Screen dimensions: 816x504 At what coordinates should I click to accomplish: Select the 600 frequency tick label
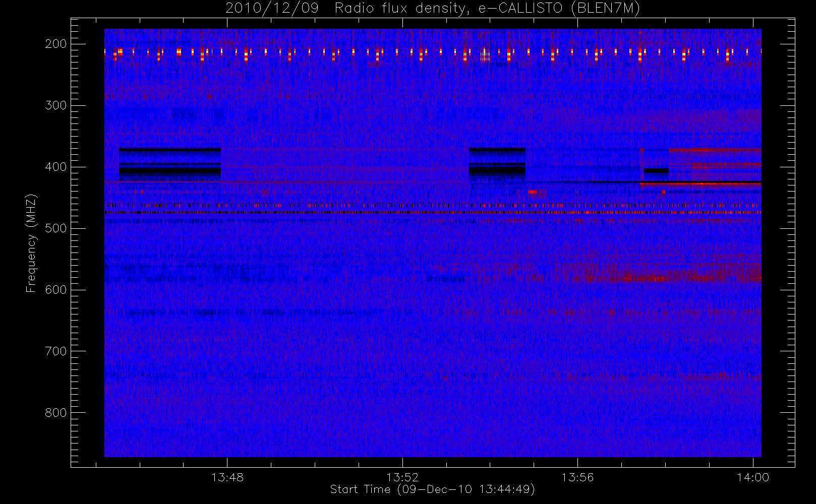(56, 290)
